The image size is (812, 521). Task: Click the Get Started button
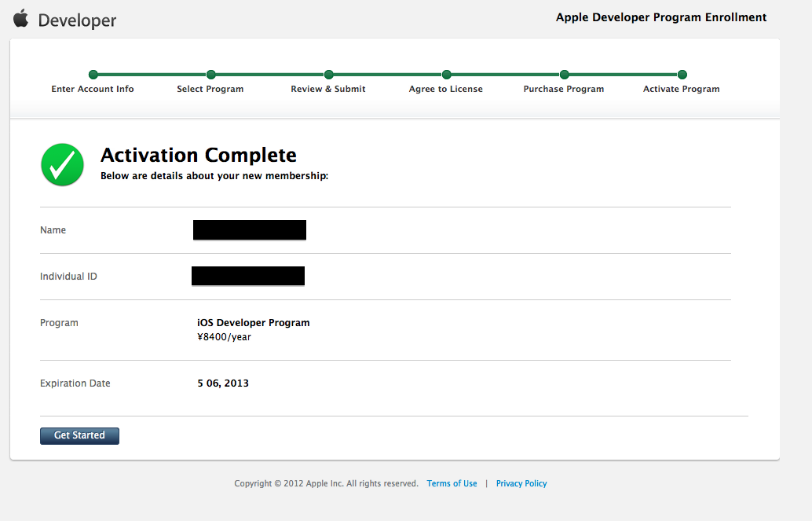80,435
